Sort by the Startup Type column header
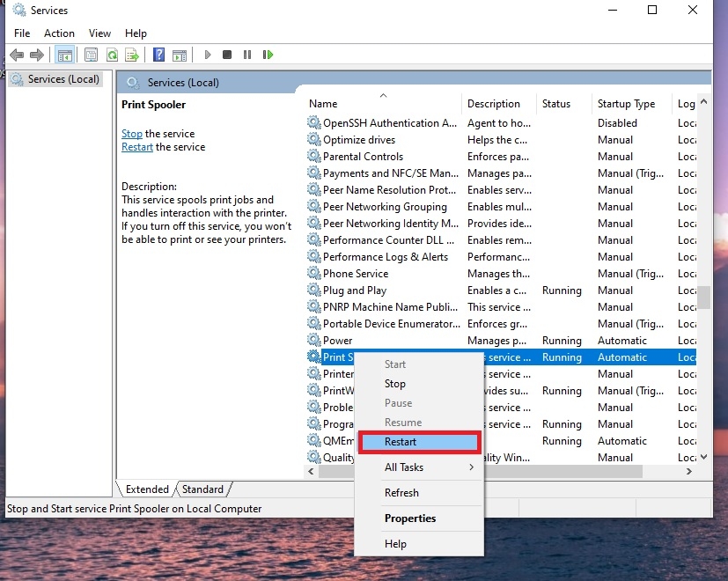Viewport: 728px width, 581px height. pyautogui.click(x=631, y=104)
